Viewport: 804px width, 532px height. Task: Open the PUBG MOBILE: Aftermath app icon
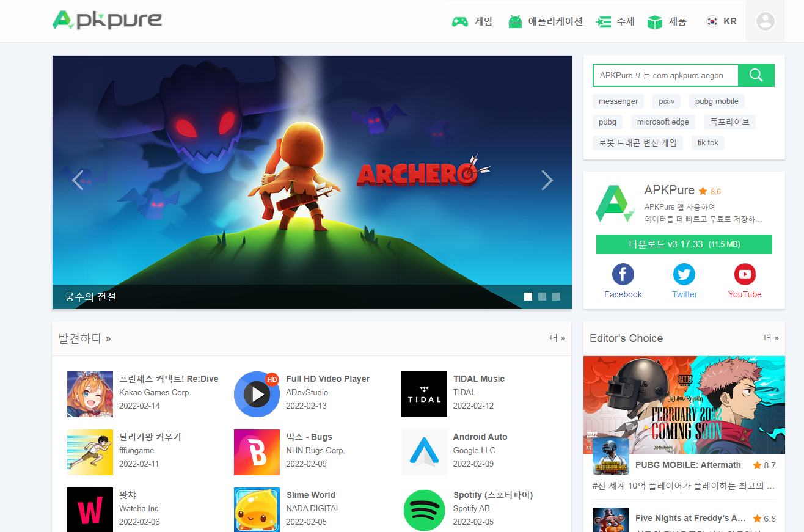(x=611, y=456)
